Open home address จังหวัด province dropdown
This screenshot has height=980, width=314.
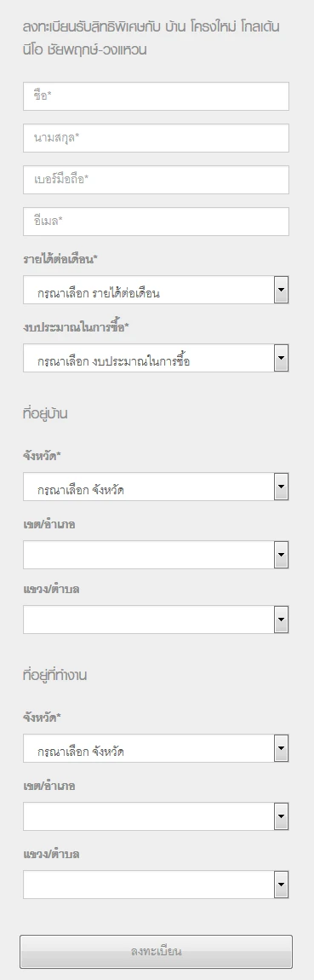tap(156, 487)
